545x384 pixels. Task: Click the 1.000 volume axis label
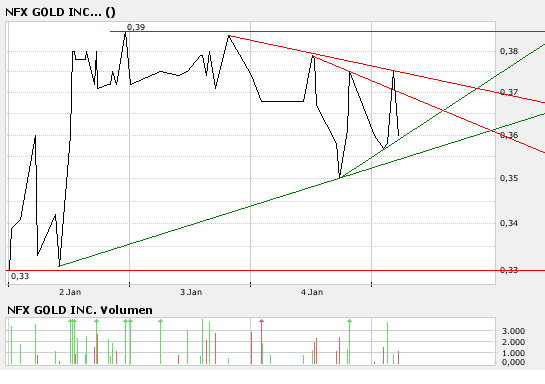pos(513,353)
